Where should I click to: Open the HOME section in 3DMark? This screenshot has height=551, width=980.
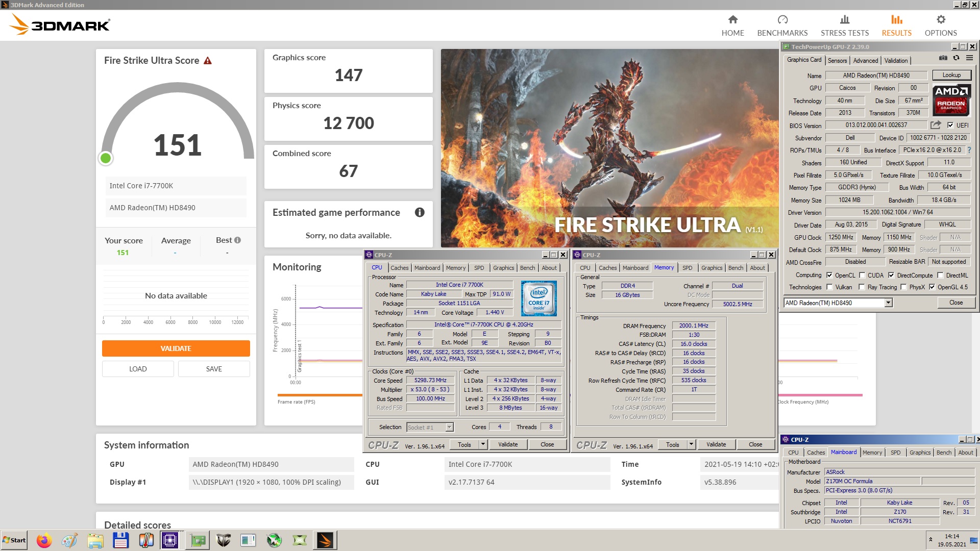(732, 26)
